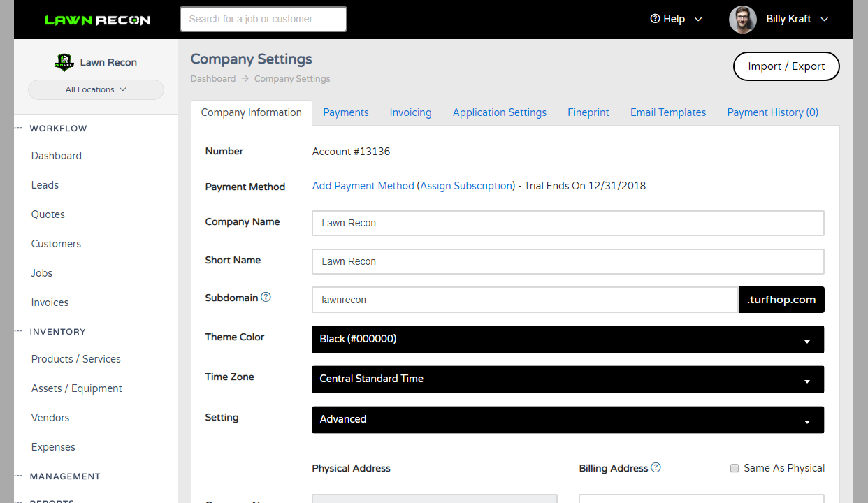Switch to the Payments tab
The width and height of the screenshot is (868, 503).
coord(346,112)
